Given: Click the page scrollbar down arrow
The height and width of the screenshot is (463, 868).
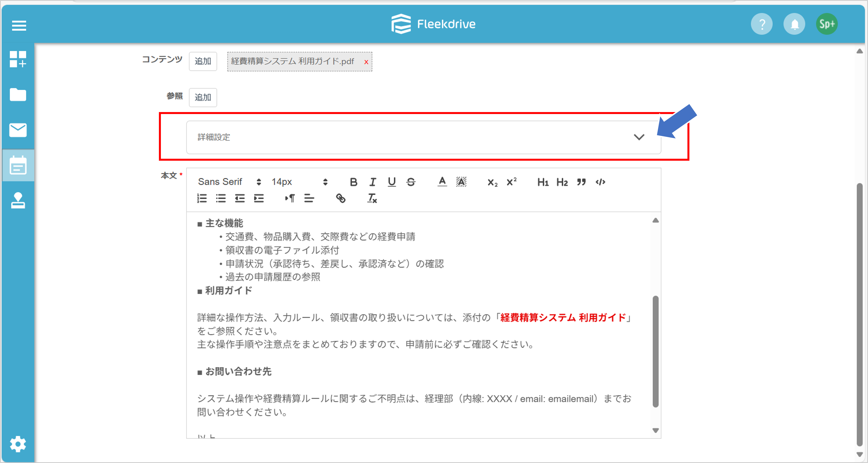Looking at the screenshot, I should (x=860, y=454).
